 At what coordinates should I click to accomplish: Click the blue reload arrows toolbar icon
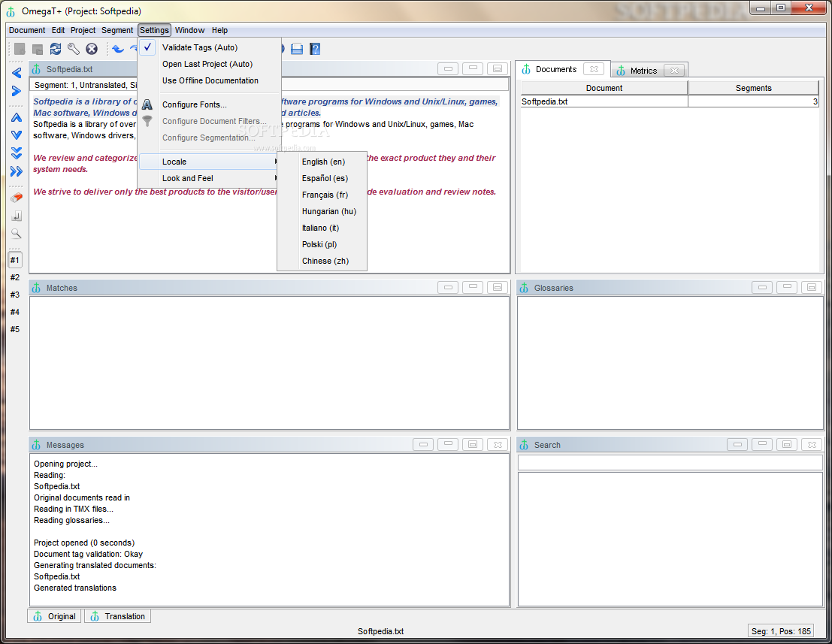coord(55,49)
